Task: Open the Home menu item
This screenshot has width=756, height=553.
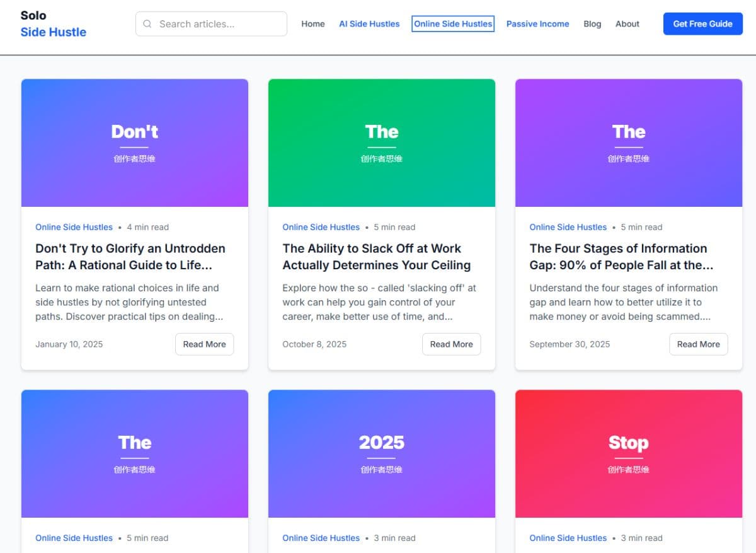Action: (x=312, y=24)
